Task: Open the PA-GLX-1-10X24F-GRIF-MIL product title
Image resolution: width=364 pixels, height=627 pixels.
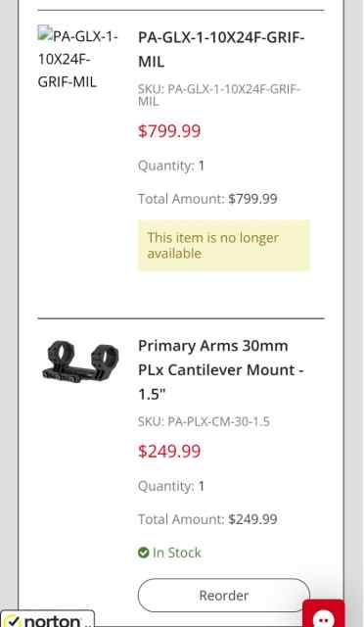Action: 221,49
